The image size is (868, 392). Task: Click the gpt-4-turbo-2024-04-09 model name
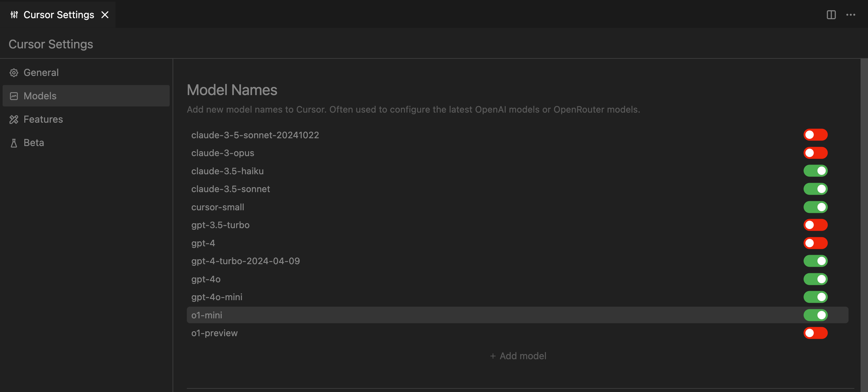(x=246, y=261)
